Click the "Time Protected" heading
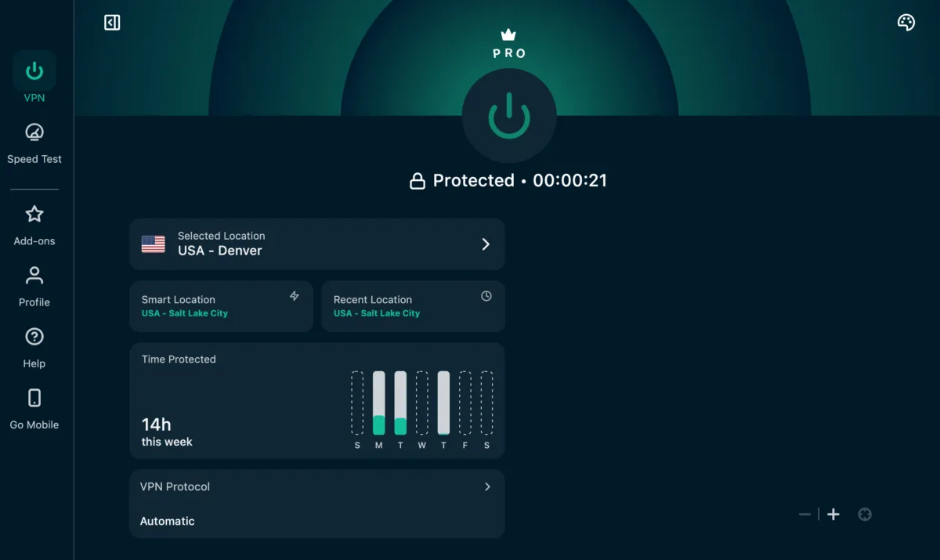 click(x=179, y=359)
